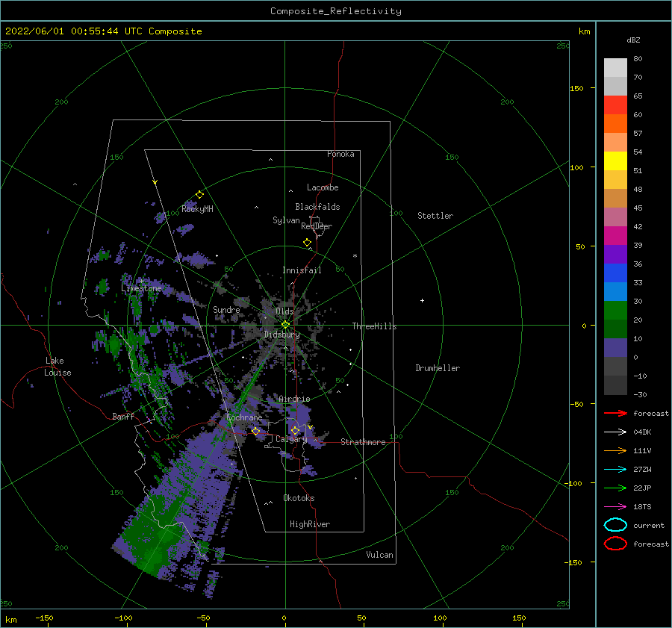Click the Lacombe town label
This screenshot has width=672, height=628.
[323, 187]
